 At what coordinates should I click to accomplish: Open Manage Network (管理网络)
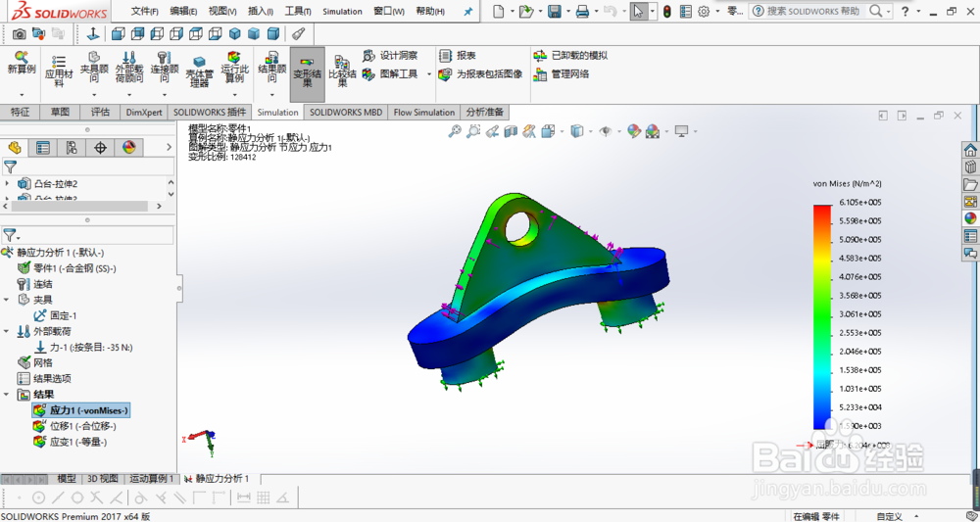point(562,74)
